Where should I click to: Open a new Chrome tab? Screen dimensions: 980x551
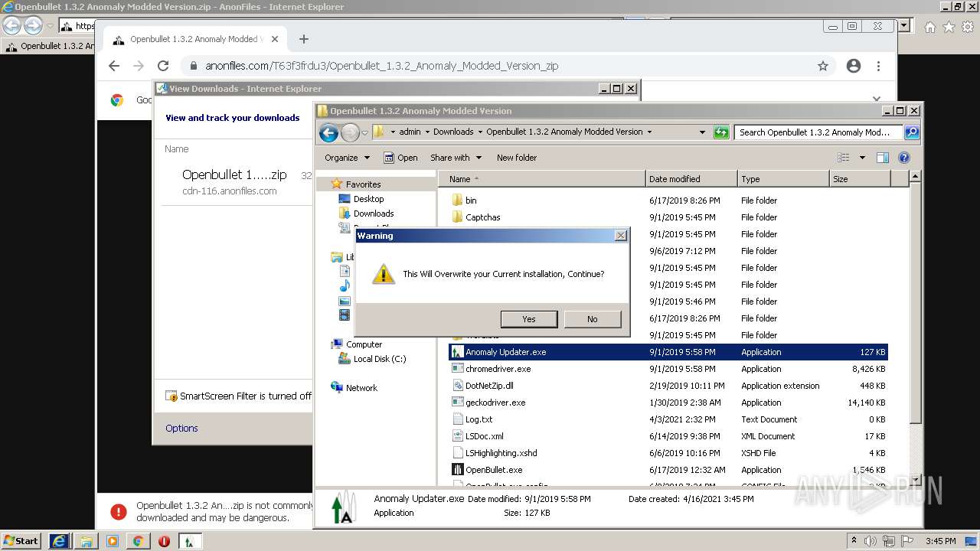304,39
